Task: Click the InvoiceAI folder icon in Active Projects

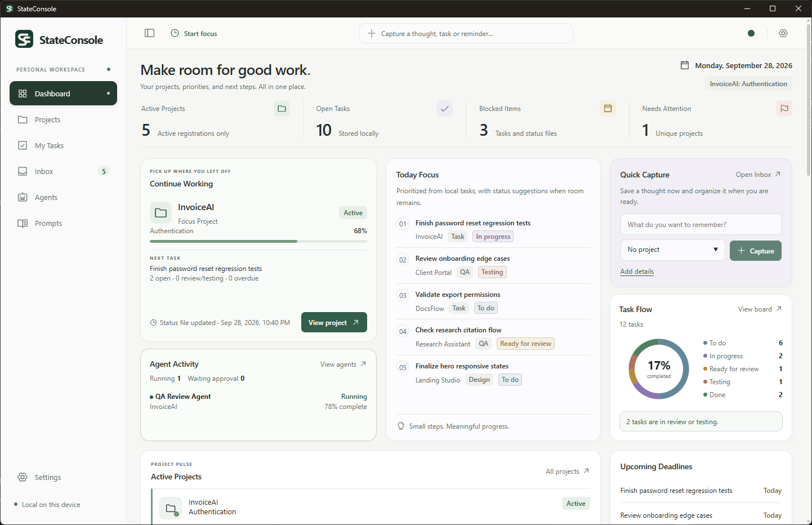Action: point(171,508)
